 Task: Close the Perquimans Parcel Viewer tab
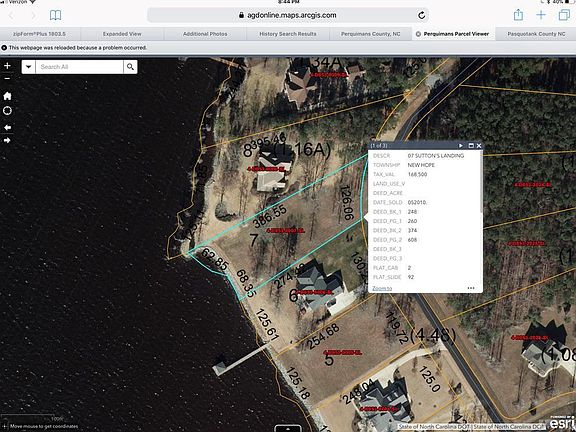418,34
